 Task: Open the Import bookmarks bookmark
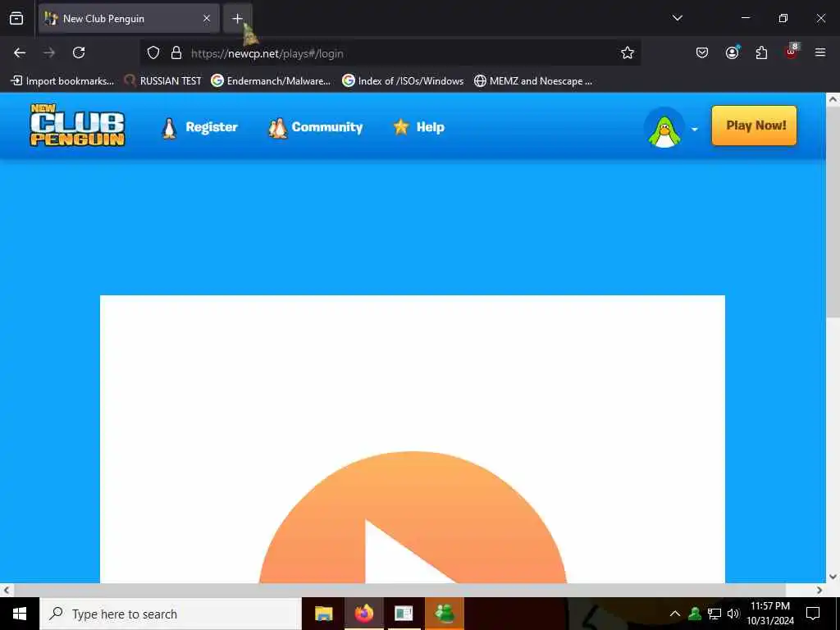(x=62, y=81)
